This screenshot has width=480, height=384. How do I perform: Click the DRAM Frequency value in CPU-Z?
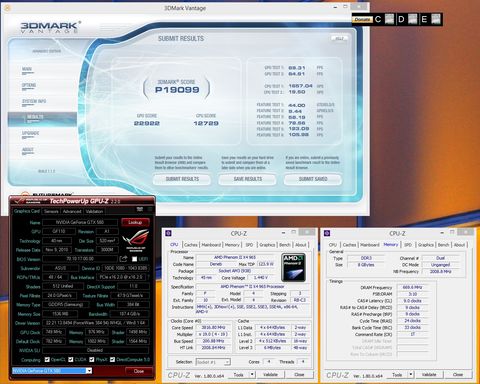click(x=412, y=287)
